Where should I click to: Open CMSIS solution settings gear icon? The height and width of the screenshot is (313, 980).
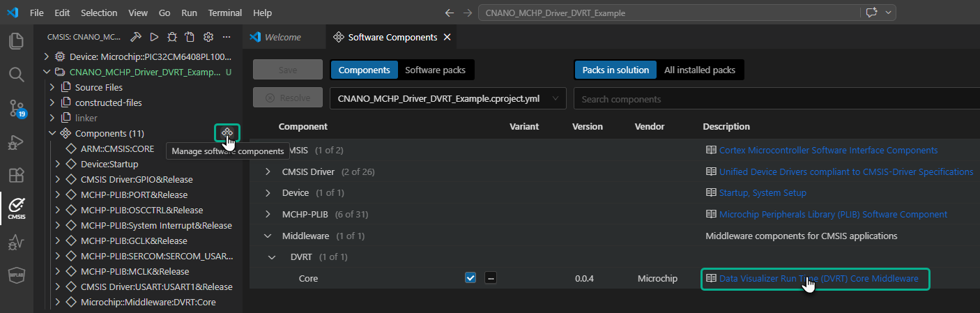tap(208, 37)
